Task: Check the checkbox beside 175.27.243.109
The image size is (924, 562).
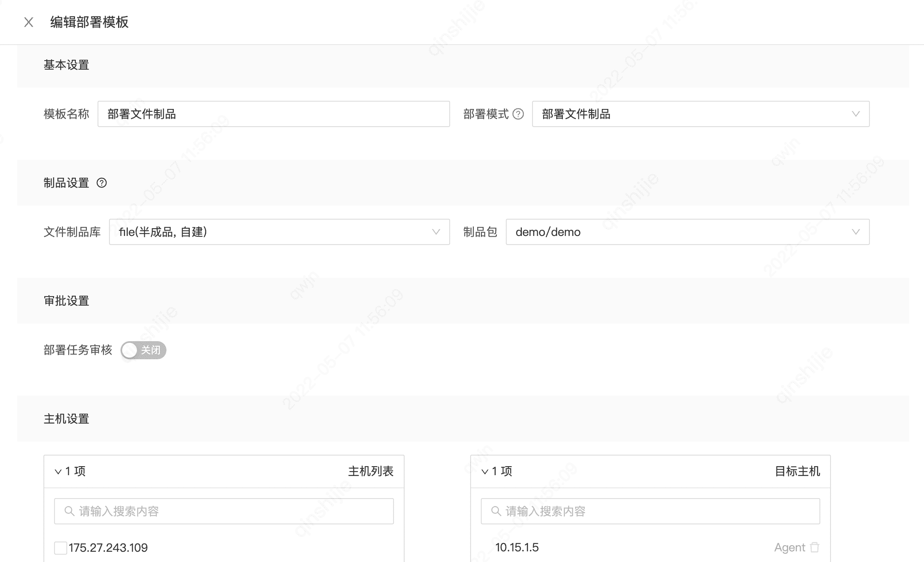Action: [x=61, y=547]
